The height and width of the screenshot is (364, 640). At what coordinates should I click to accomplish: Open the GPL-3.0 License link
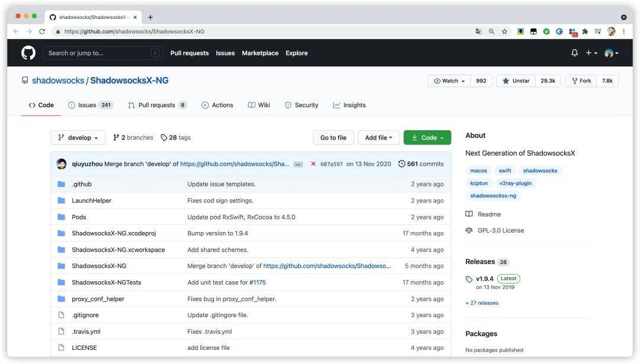(x=495, y=230)
